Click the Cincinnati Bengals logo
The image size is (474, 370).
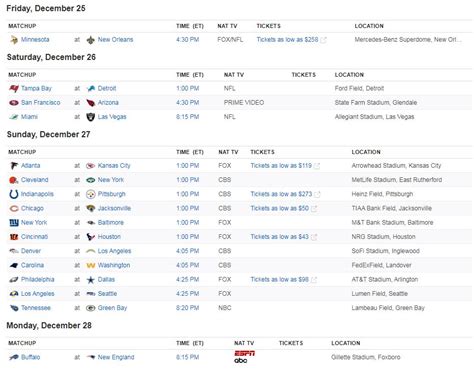click(14, 237)
